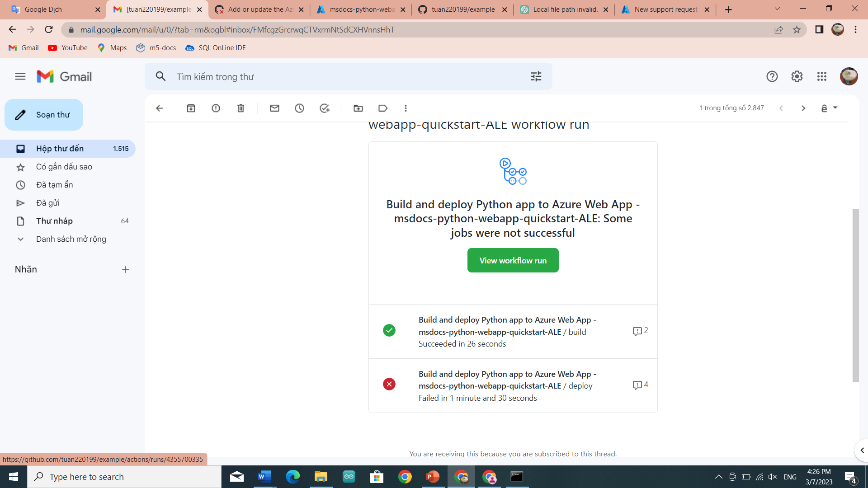Bookmark this page with star icon
Viewport: 868px width, 488px height.
point(797,30)
